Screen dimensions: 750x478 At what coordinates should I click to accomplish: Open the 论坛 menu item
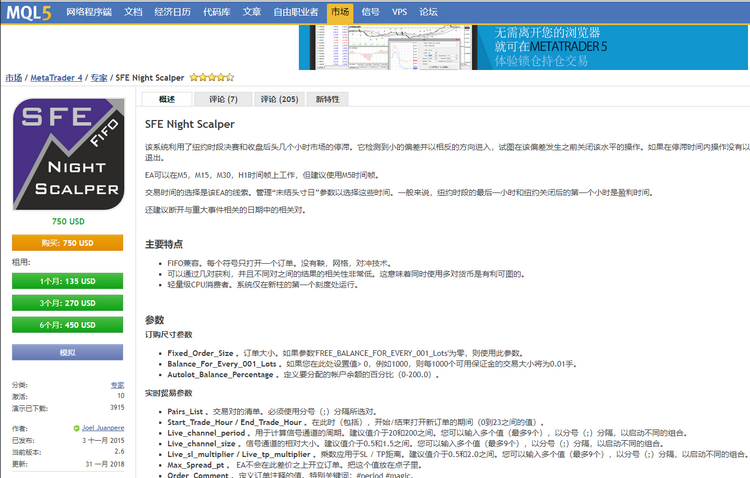(428, 12)
